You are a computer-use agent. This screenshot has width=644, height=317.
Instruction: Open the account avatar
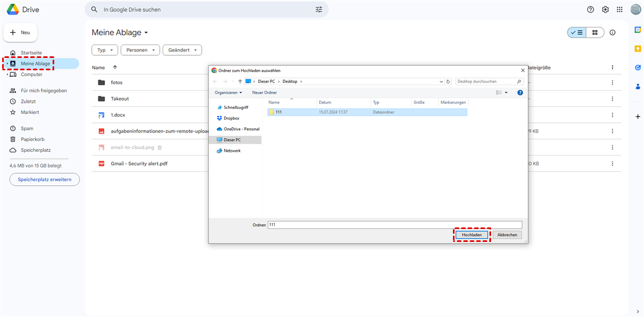click(635, 10)
